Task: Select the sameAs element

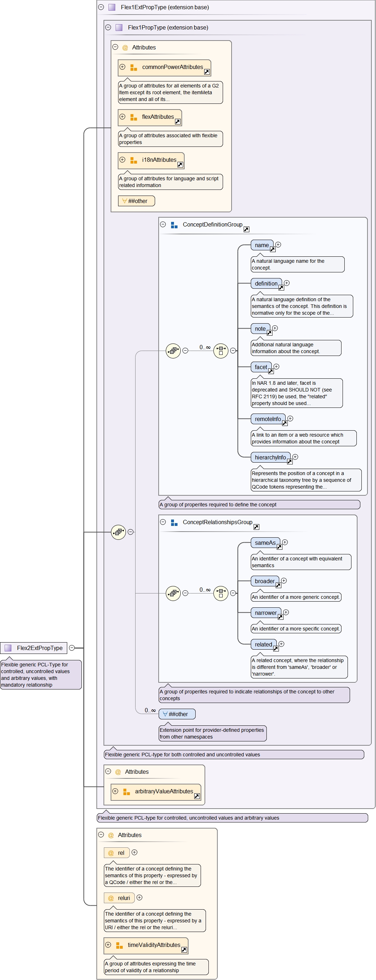Action: click(265, 543)
